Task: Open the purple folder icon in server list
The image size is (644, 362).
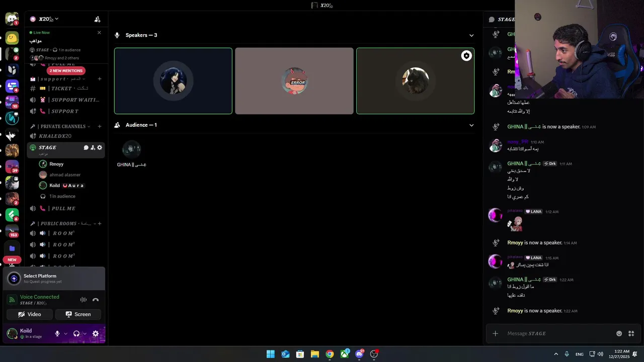Action: (x=12, y=248)
